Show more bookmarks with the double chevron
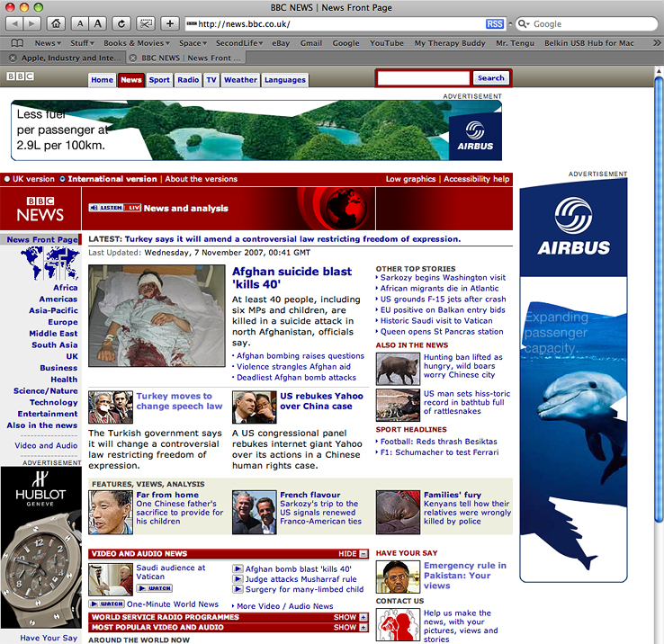The width and height of the screenshot is (664, 644). pos(657,43)
